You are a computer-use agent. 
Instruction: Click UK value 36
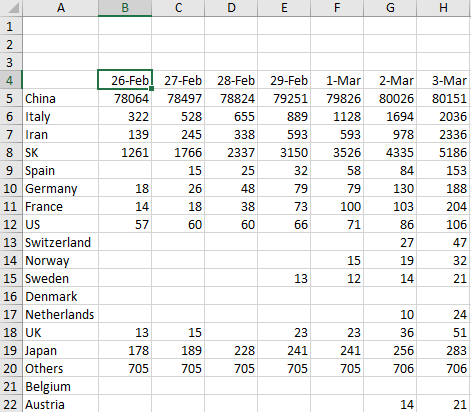[x=390, y=332]
